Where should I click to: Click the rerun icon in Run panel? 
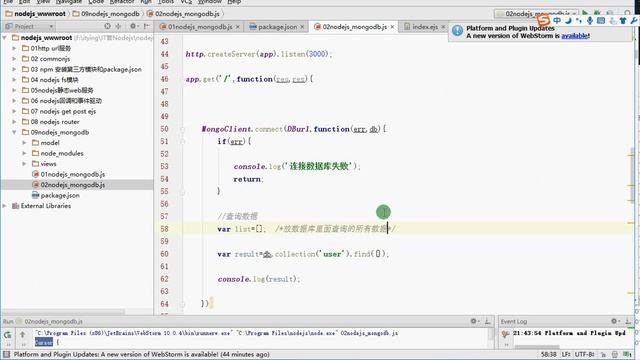tap(8, 335)
